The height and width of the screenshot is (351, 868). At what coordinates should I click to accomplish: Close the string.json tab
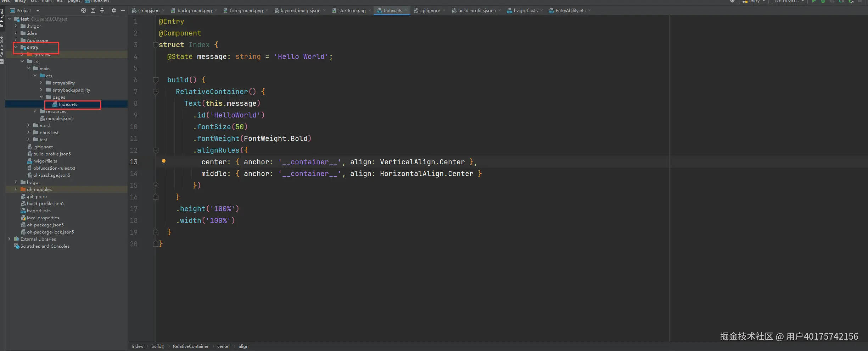pyautogui.click(x=163, y=10)
